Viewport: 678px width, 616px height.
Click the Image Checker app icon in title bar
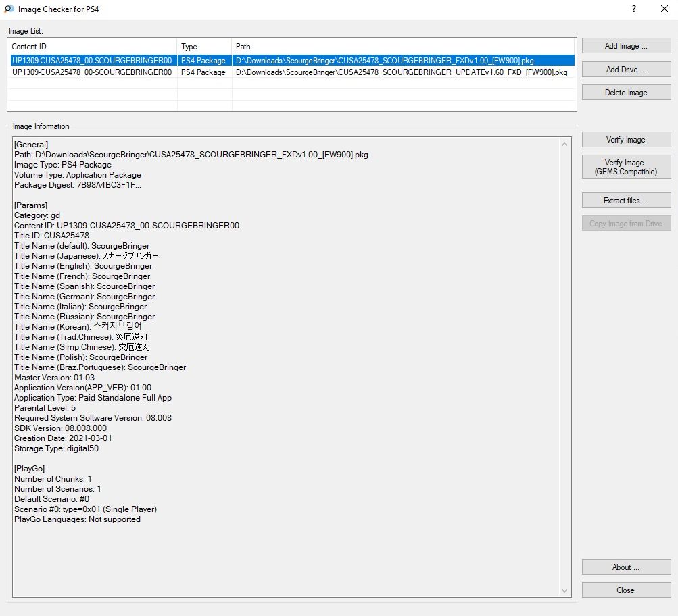click(x=9, y=9)
